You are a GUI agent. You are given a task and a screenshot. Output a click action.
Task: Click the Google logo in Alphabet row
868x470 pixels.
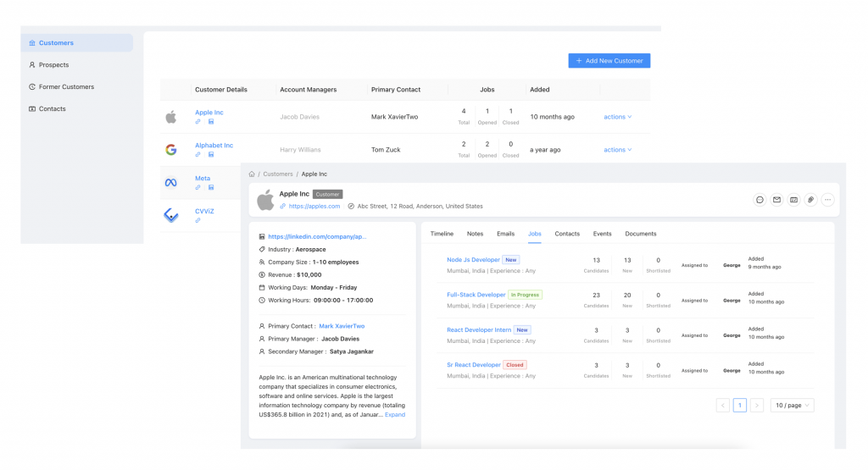pyautogui.click(x=171, y=149)
